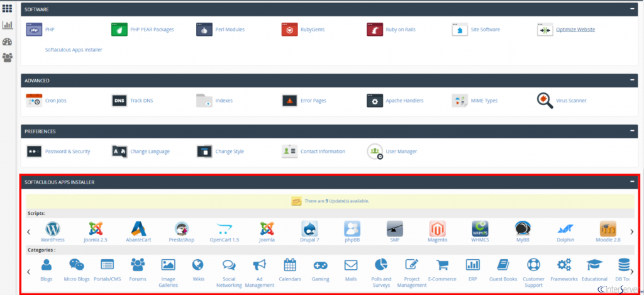This screenshot has height=295, width=644.
Task: Open the Optimize Website link
Action: point(575,30)
